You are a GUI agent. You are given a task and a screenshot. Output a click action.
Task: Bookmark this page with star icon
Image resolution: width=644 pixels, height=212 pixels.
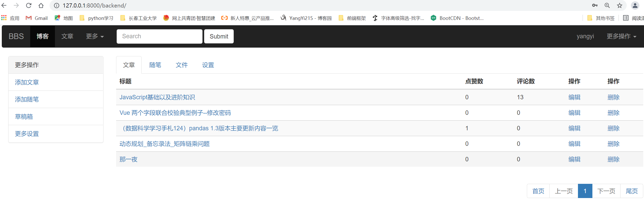click(619, 5)
